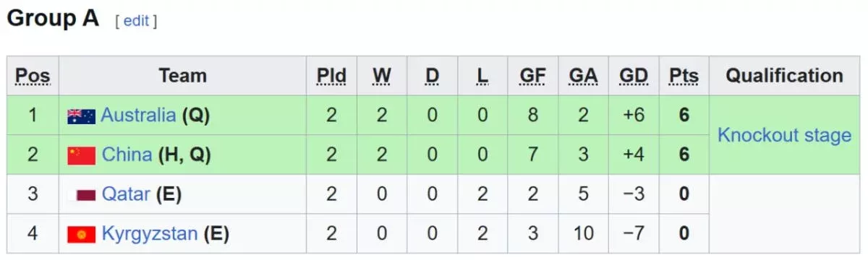This screenshot has width=868, height=260.
Task: Follow the Knockout stage link
Action: tap(784, 135)
